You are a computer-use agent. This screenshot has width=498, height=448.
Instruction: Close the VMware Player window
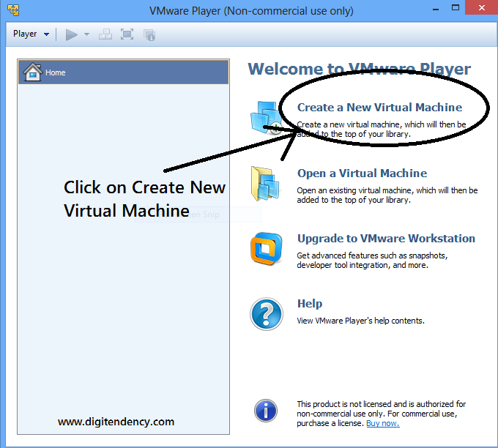click(481, 7)
